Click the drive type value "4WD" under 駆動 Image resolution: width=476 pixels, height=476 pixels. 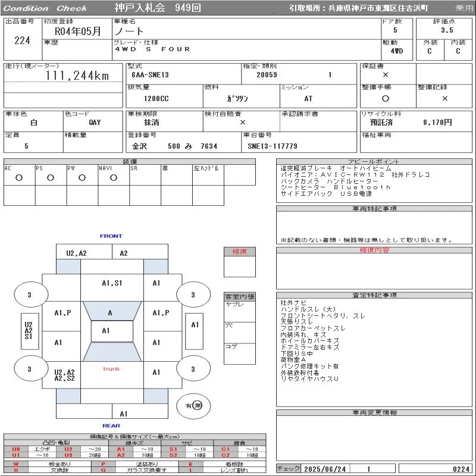(397, 51)
